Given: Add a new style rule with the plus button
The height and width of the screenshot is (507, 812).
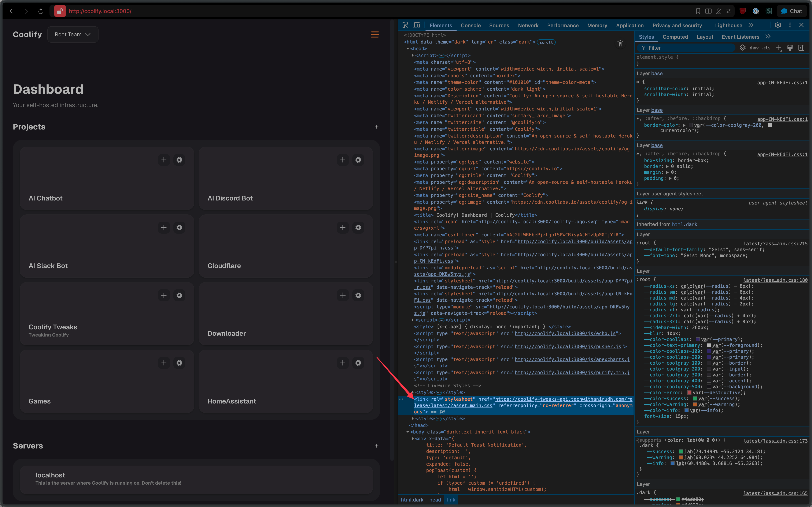Looking at the screenshot, I should tap(779, 48).
